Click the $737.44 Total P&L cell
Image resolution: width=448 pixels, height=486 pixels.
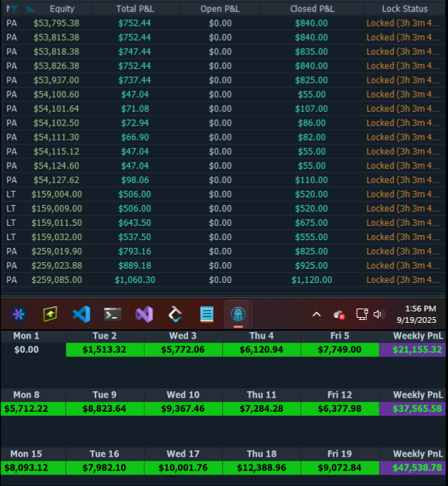(x=135, y=81)
